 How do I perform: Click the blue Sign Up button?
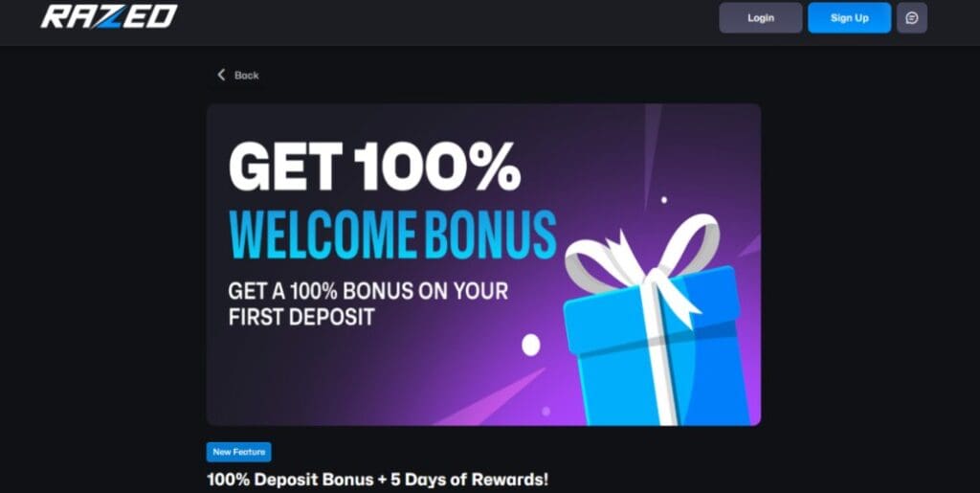point(850,18)
